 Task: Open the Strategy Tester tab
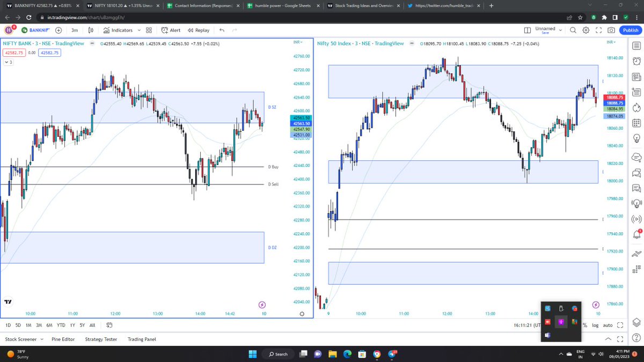[x=101, y=339]
